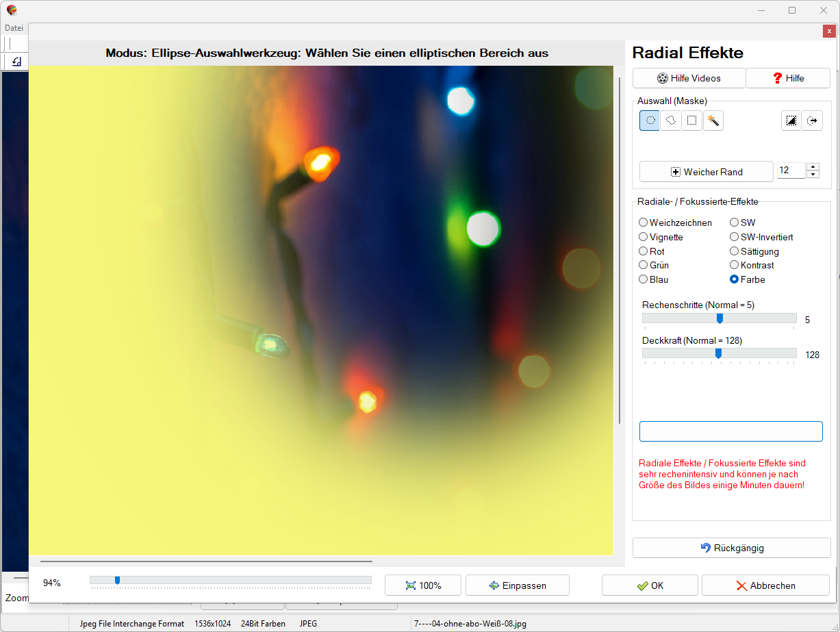
Task: Select the freehand lasso selection tool
Action: pyautogui.click(x=671, y=121)
